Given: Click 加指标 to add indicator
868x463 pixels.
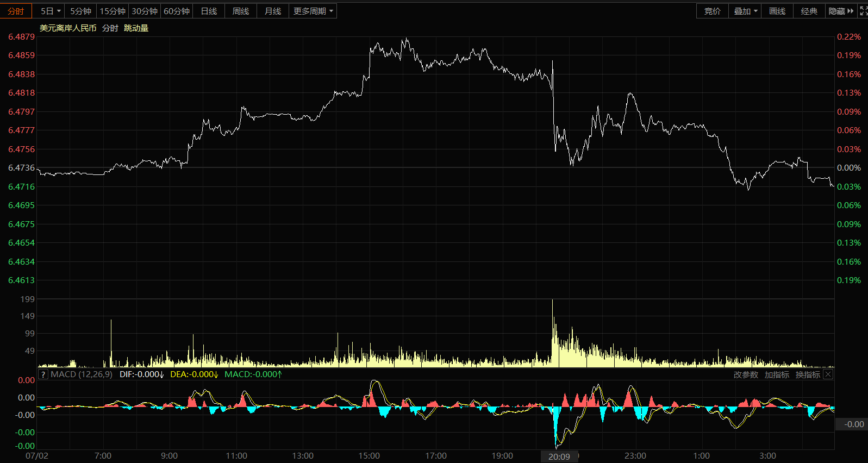Looking at the screenshot, I should 777,374.
